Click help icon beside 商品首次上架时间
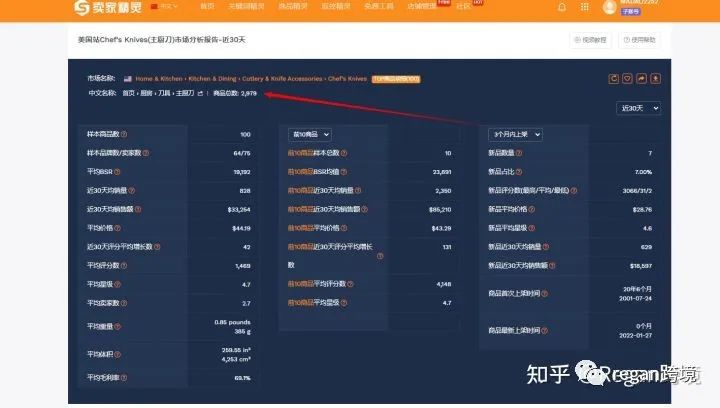Image resolution: width=720 pixels, height=408 pixels. click(x=545, y=294)
